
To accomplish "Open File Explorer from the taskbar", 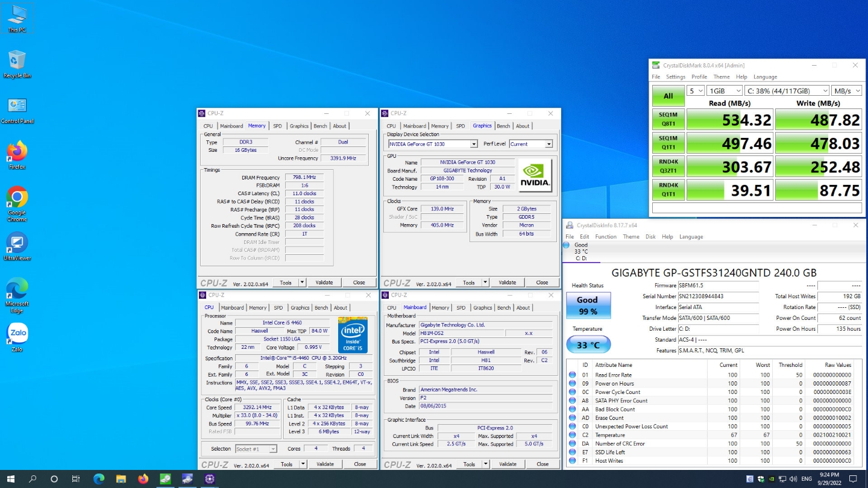I will pyautogui.click(x=121, y=479).
